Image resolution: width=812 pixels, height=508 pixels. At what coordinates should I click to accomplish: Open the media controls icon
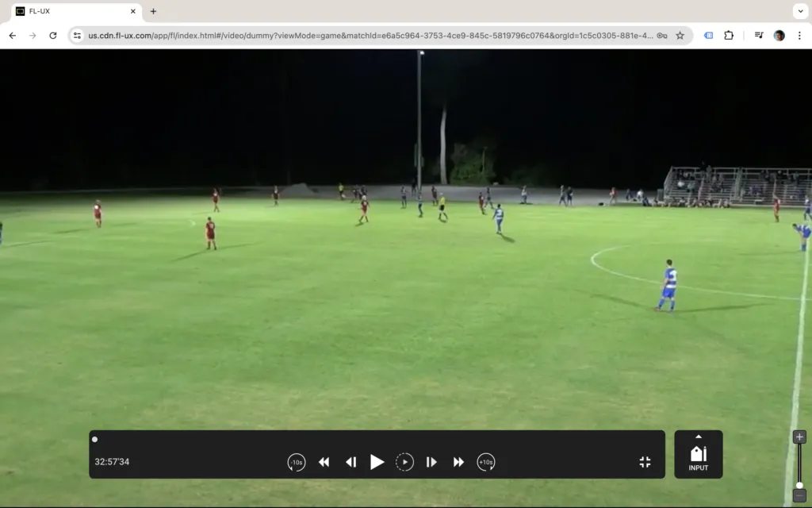[x=759, y=35]
